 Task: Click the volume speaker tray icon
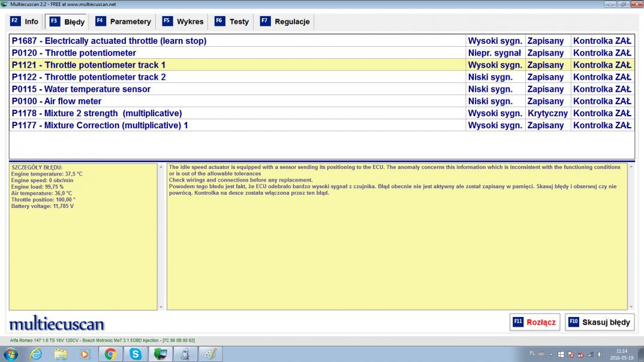600,354
